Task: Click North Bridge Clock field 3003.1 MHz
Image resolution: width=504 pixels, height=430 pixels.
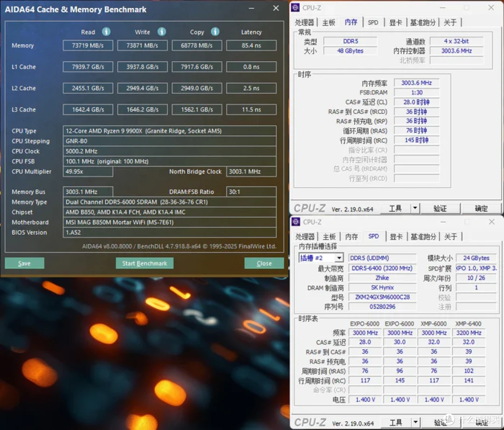Action: [252, 171]
